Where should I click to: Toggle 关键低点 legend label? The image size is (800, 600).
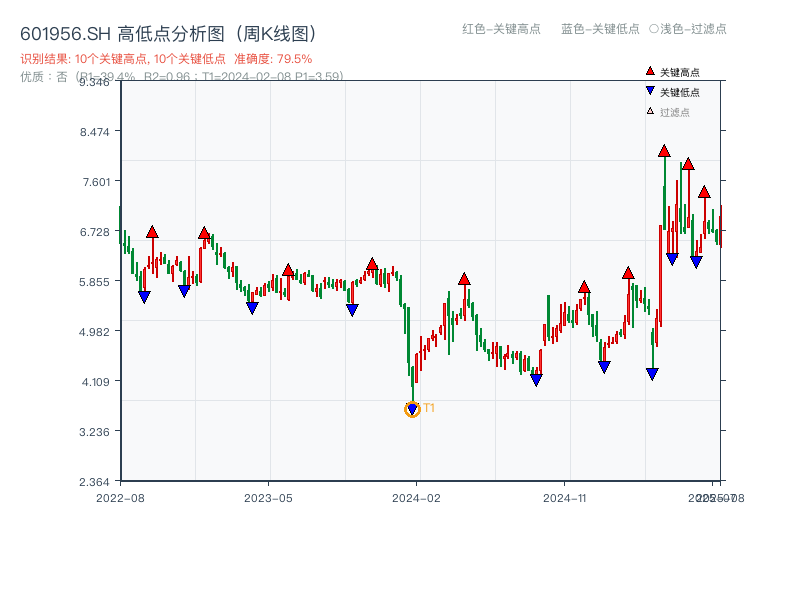tap(680, 92)
